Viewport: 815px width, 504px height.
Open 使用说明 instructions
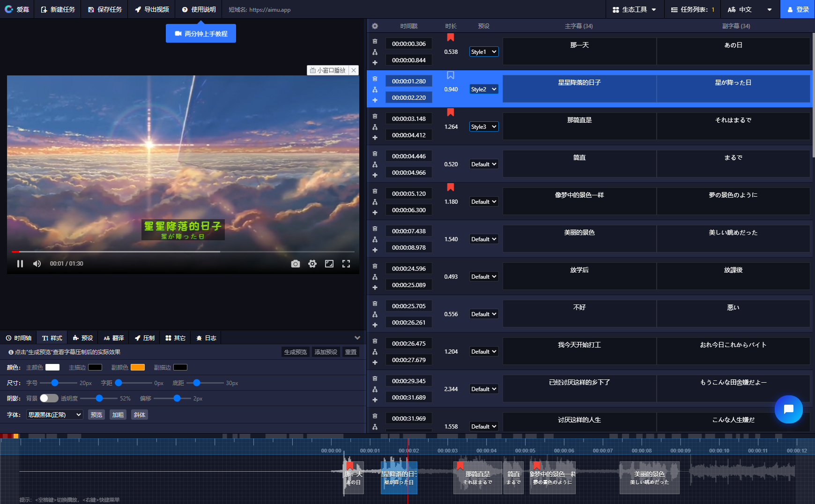(199, 9)
